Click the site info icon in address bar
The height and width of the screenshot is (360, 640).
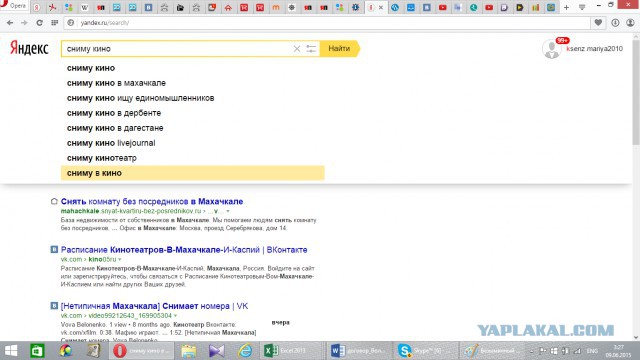pyautogui.click(x=71, y=23)
